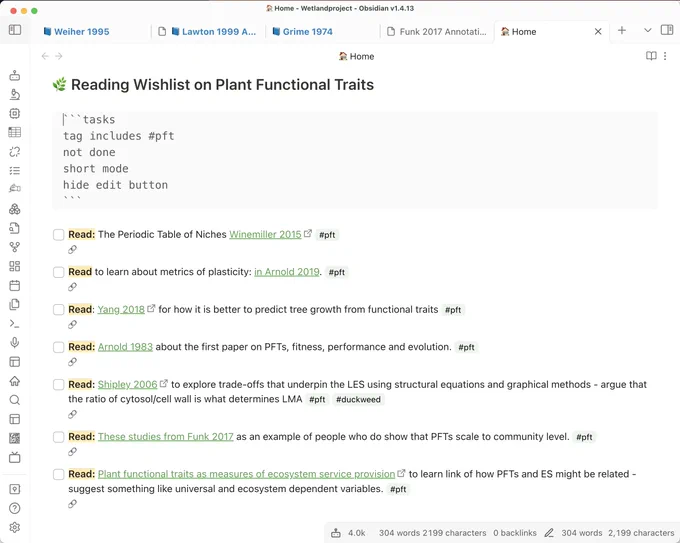The image size is (680, 543).
Task: Expand the tab list chevron dropdown
Action: pos(647,30)
